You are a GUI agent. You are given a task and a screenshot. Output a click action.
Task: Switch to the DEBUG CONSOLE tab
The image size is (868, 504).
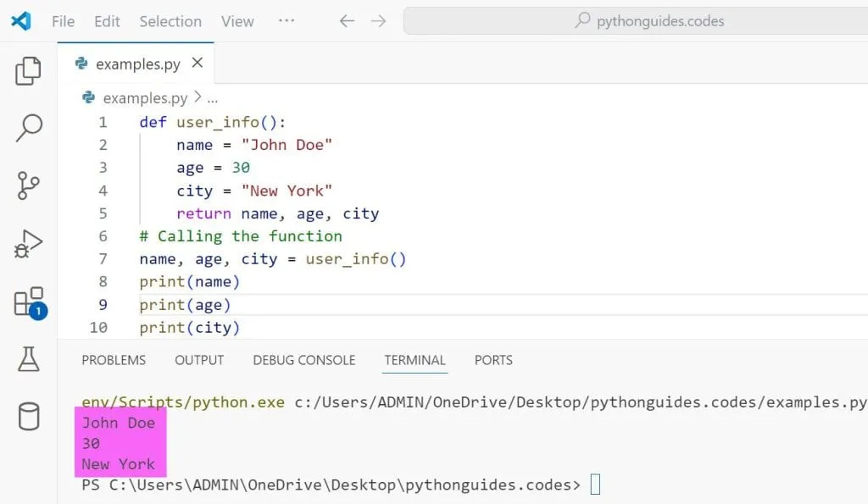304,360
